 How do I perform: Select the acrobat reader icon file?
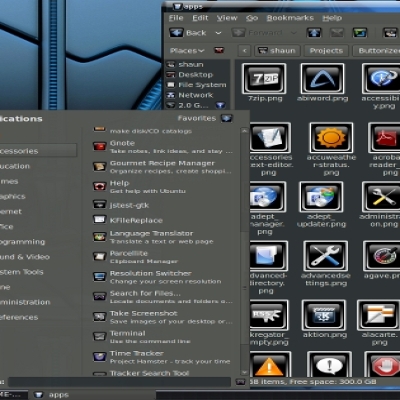(385, 138)
